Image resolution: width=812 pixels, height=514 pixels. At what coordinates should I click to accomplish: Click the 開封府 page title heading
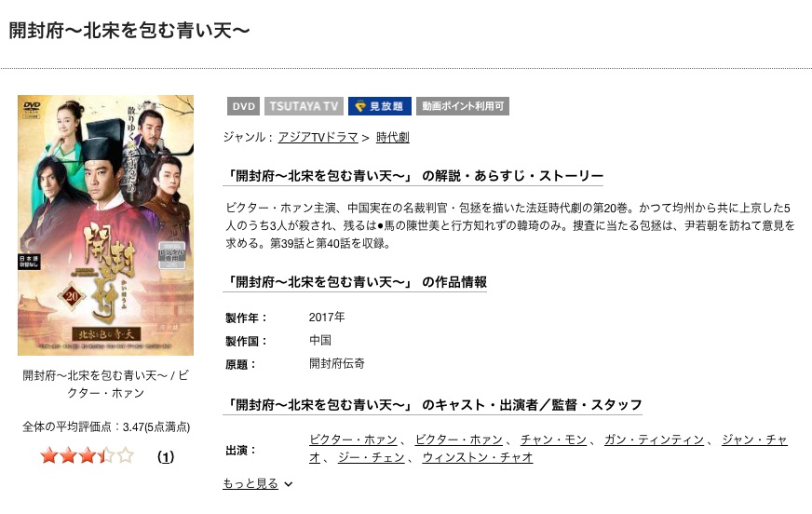pyautogui.click(x=129, y=31)
